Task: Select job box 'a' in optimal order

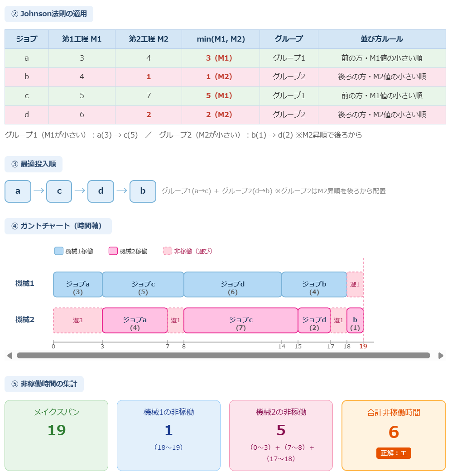Action: pyautogui.click(x=18, y=191)
